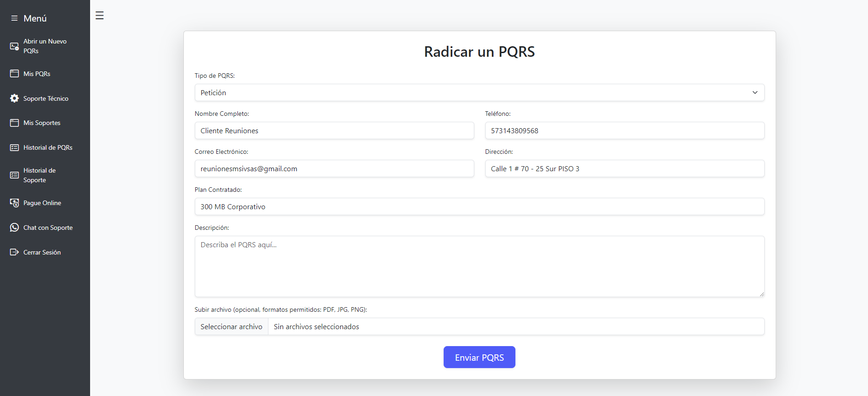Click the Mis PQRs window icon
This screenshot has width=868, height=396.
coord(15,74)
